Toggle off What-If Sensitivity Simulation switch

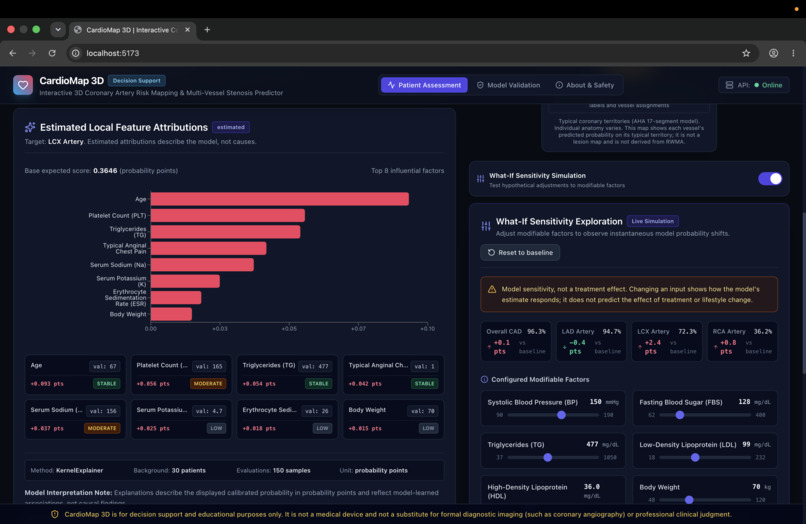pyautogui.click(x=770, y=178)
